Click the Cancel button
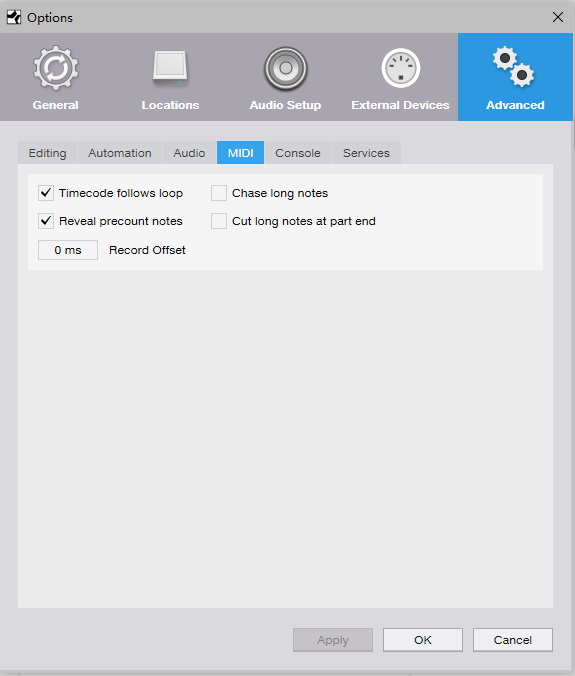Screen dimensions: 575x676 click(512, 640)
